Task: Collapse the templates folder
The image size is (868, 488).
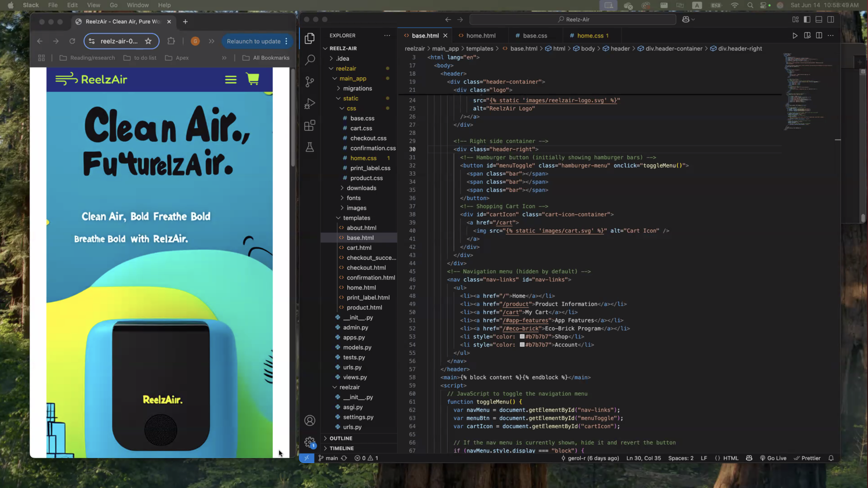Action: (356, 218)
